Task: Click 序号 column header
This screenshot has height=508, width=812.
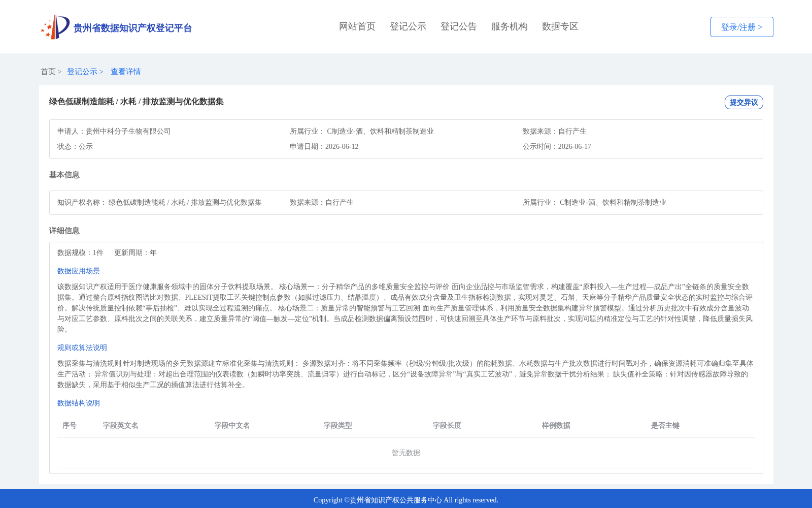Action: point(70,425)
